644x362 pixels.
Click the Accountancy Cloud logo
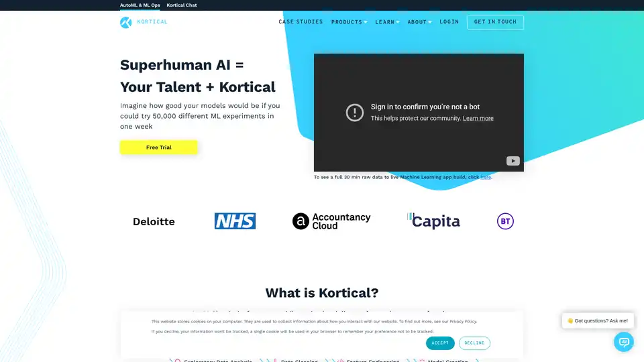click(331, 221)
